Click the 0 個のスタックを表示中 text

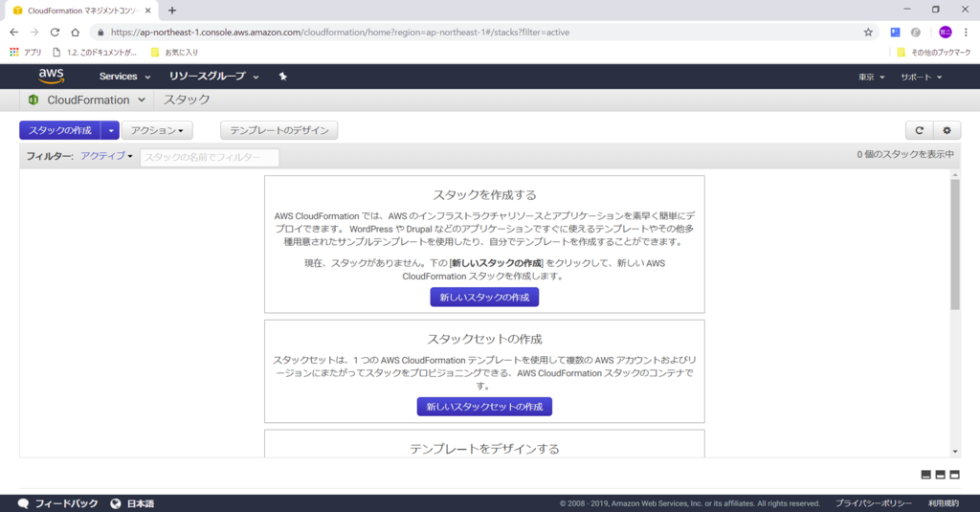905,154
